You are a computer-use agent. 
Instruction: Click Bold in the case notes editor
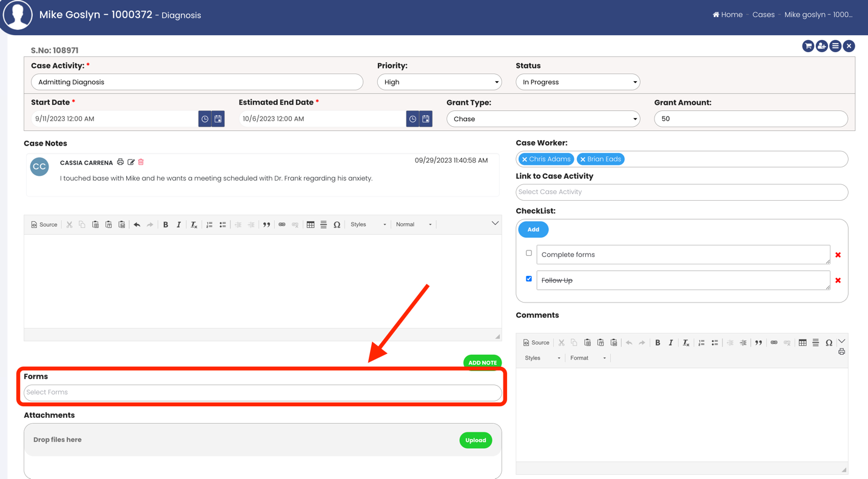pos(166,224)
